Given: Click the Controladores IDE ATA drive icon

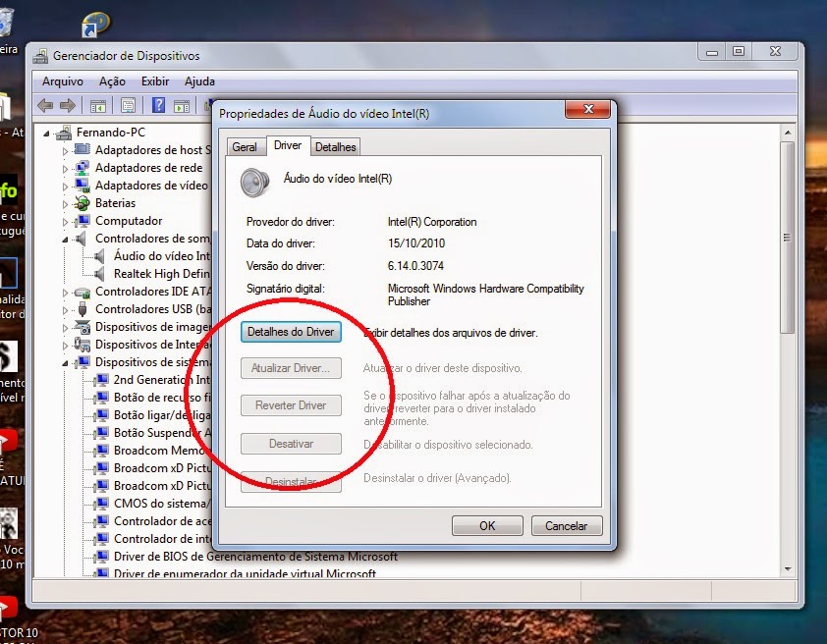Looking at the screenshot, I should point(82,292).
